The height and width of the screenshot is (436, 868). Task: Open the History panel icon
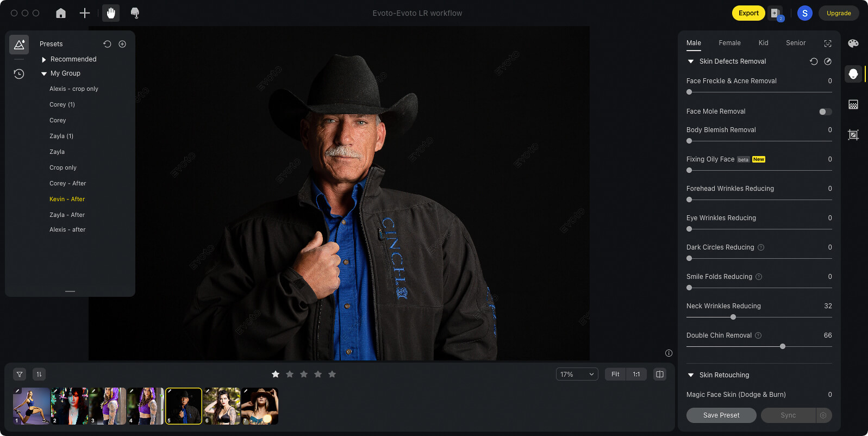(x=19, y=74)
